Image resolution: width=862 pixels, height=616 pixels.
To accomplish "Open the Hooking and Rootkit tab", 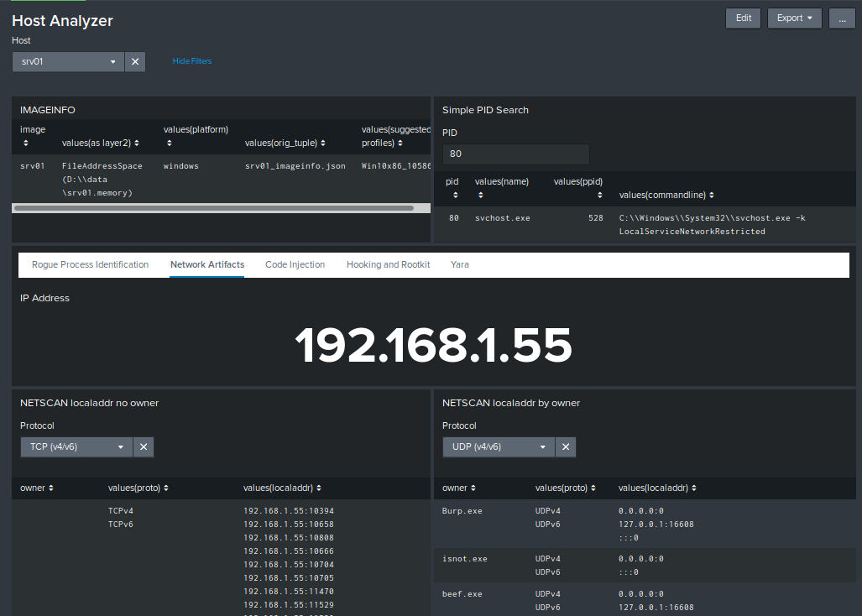I will click(388, 265).
